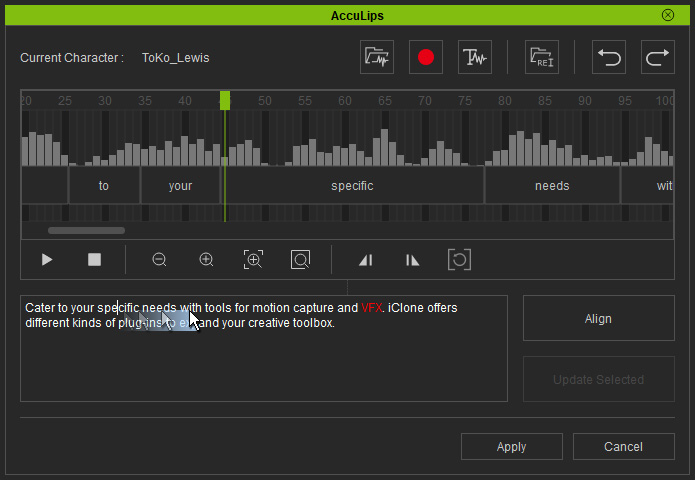Click the zoom to selection icon
The image size is (695, 480).
pyautogui.click(x=253, y=260)
